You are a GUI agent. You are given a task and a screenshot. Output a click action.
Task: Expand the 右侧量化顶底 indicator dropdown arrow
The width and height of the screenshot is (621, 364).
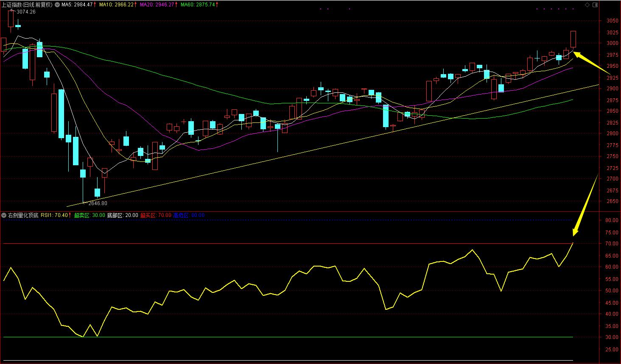point(4,215)
